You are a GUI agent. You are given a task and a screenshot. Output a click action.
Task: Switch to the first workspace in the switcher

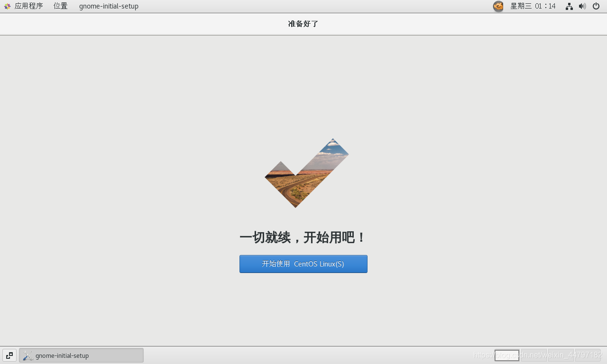tap(507, 355)
